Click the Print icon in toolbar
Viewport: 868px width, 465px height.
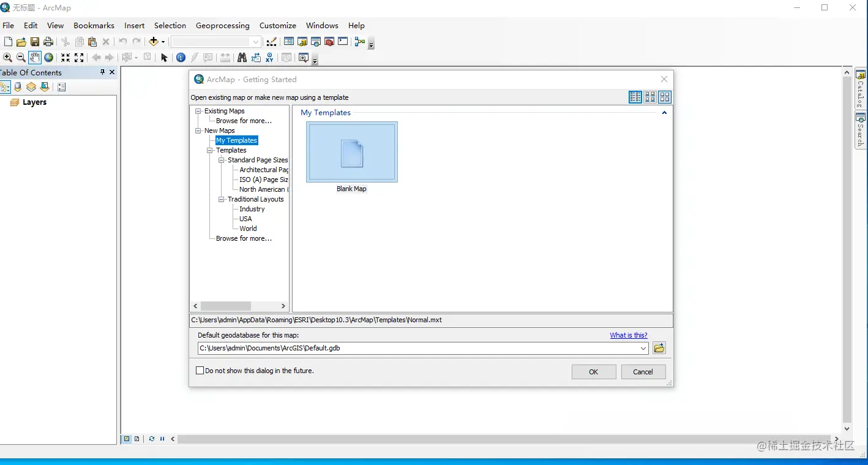(48, 42)
